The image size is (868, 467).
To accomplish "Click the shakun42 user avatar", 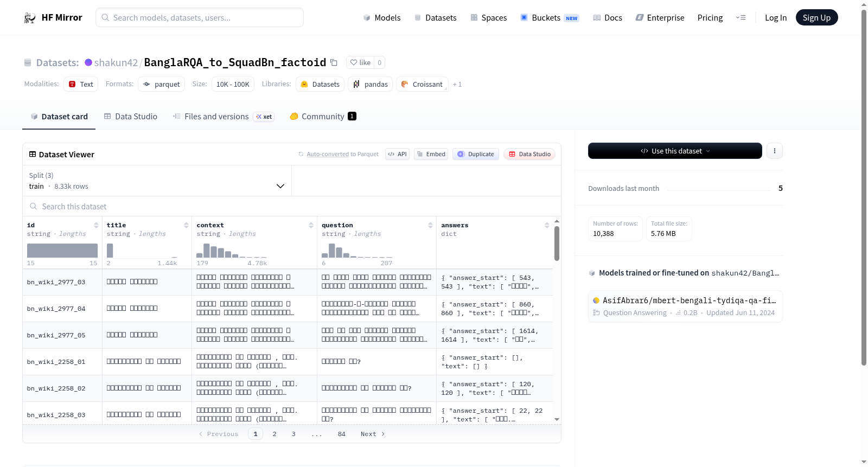I will coord(88,62).
